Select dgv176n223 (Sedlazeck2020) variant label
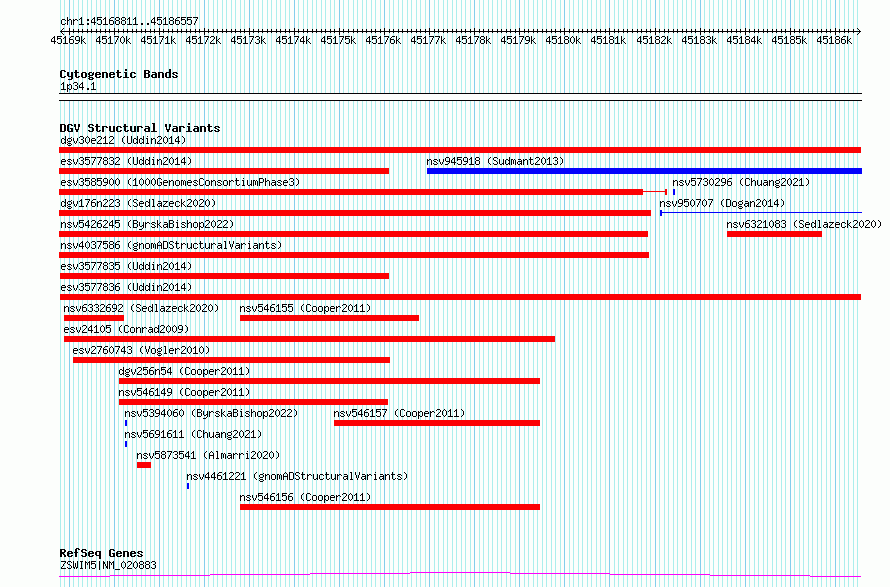The image size is (890, 587). click(x=138, y=203)
